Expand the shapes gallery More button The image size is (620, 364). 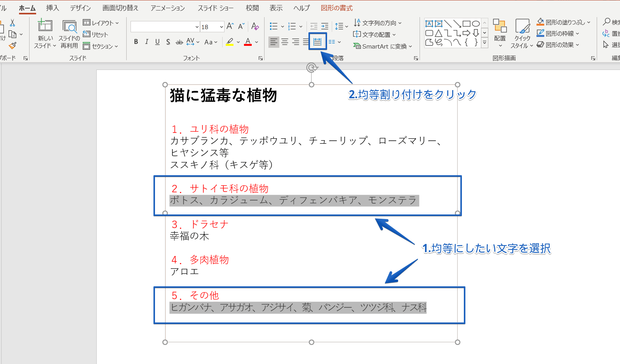click(x=484, y=43)
